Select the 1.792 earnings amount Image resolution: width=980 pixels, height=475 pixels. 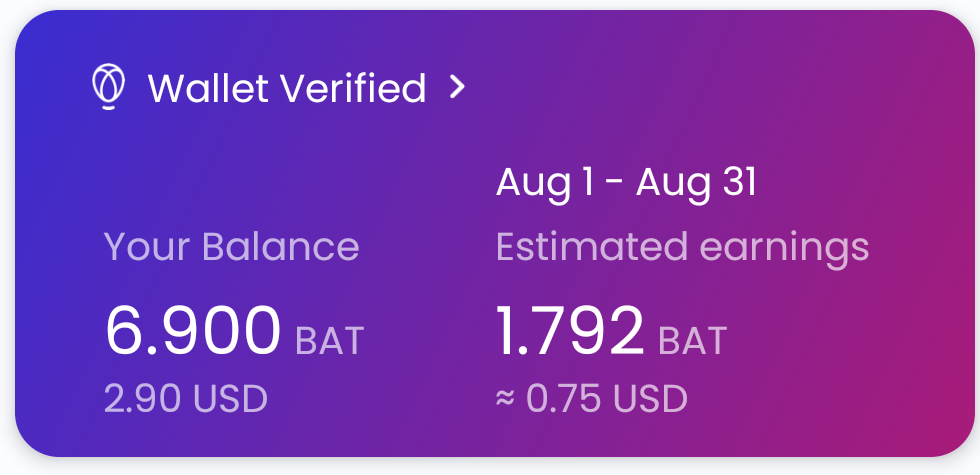570,331
